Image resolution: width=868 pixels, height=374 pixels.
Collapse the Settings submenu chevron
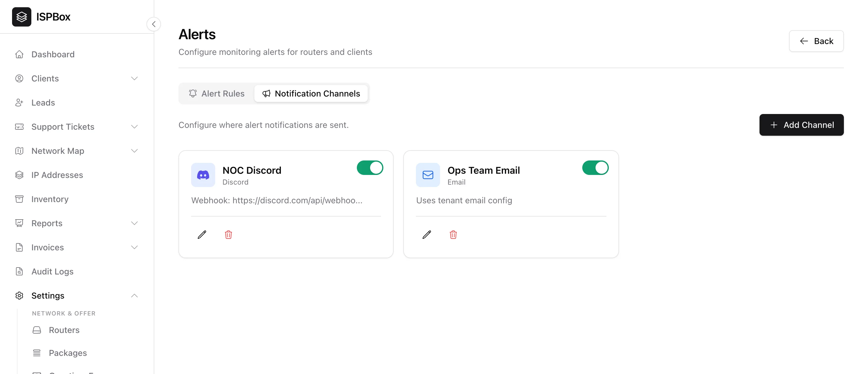click(x=134, y=295)
